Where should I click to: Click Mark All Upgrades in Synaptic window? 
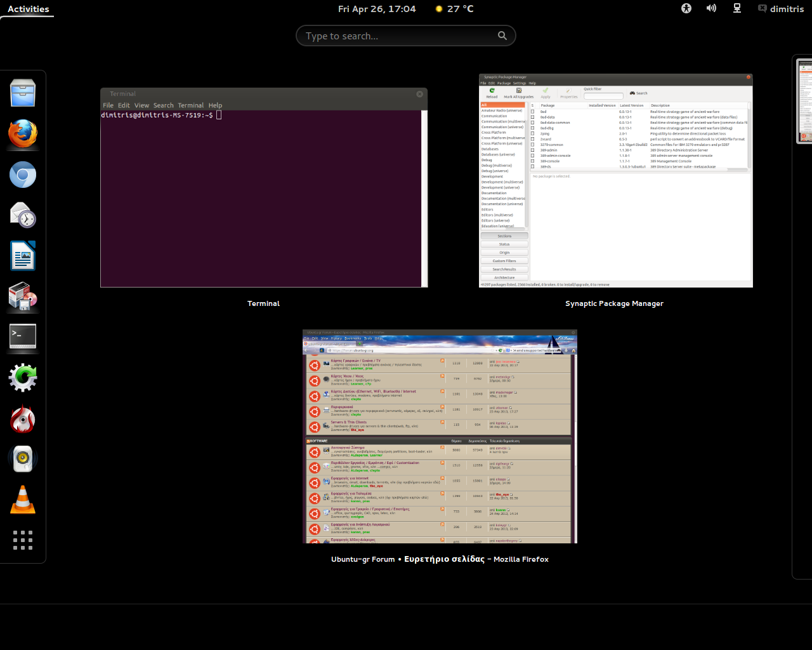(519, 93)
